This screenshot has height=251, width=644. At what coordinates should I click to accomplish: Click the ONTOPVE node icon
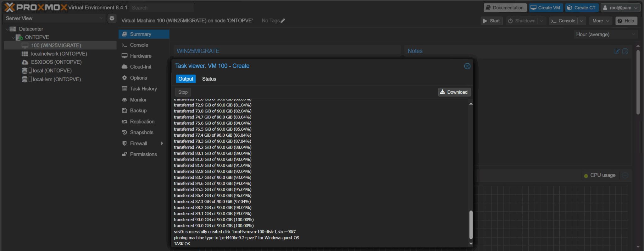pyautogui.click(x=19, y=37)
